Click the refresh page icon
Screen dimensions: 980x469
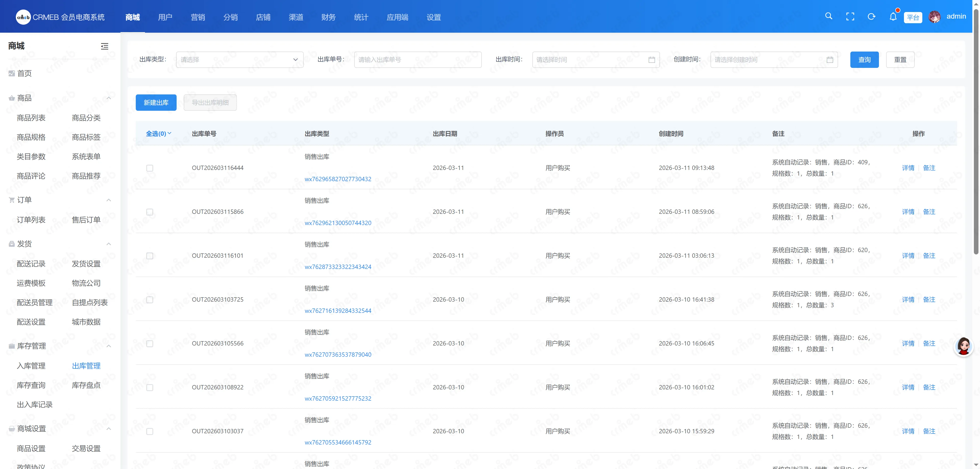pyautogui.click(x=872, y=16)
